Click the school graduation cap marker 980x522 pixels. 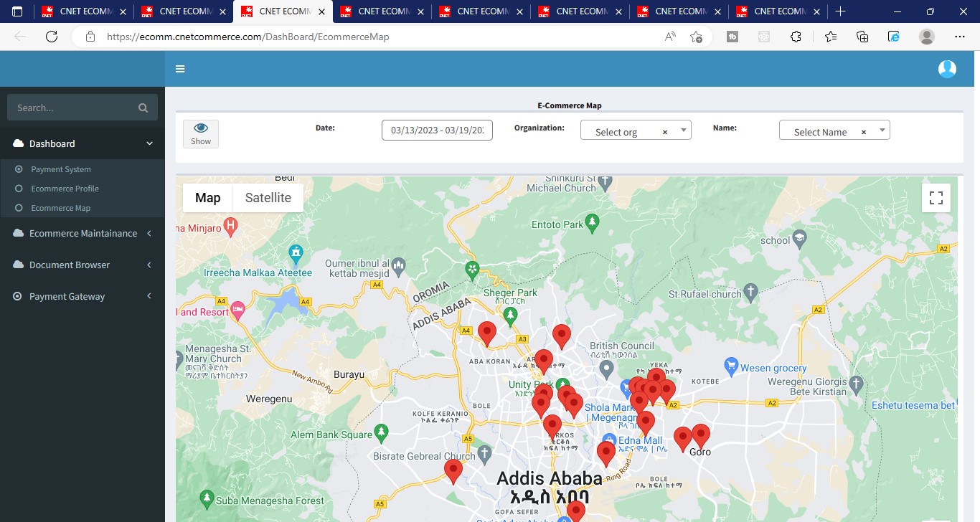tap(800, 238)
